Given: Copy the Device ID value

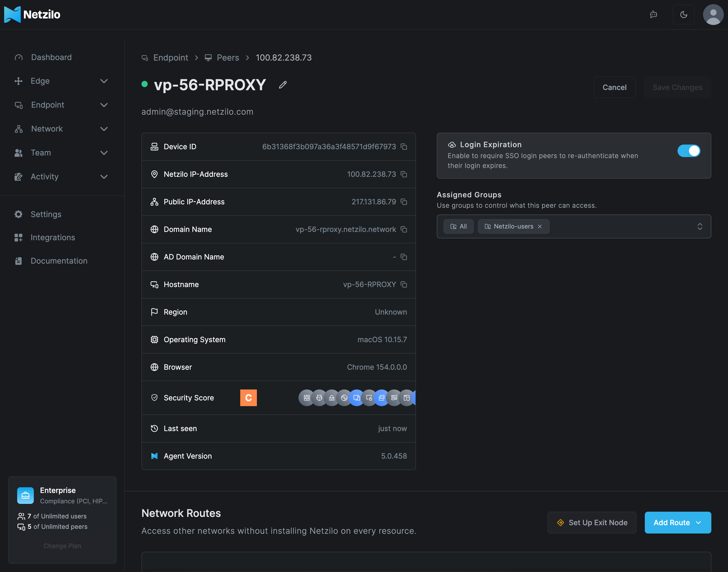Looking at the screenshot, I should click(404, 147).
